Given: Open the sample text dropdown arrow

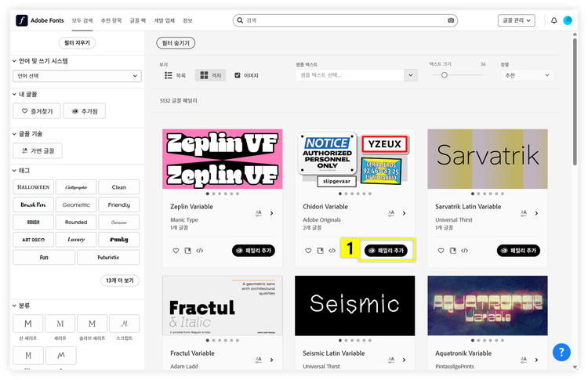Looking at the screenshot, I should click(411, 75).
